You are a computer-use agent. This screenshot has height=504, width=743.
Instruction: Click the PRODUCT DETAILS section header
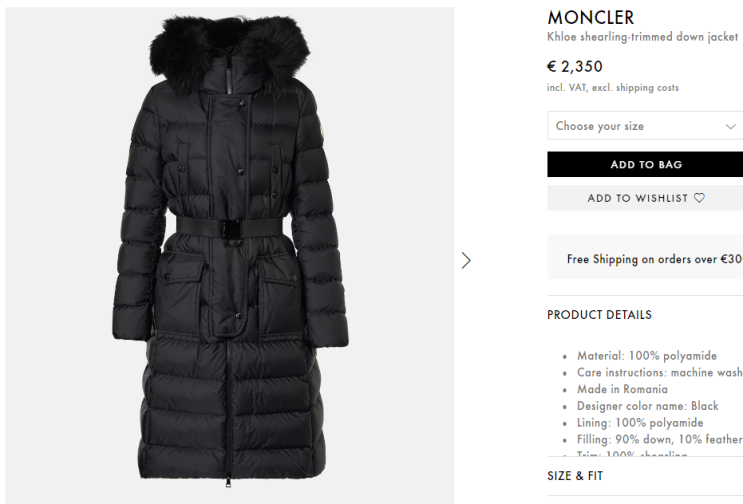[x=599, y=315]
